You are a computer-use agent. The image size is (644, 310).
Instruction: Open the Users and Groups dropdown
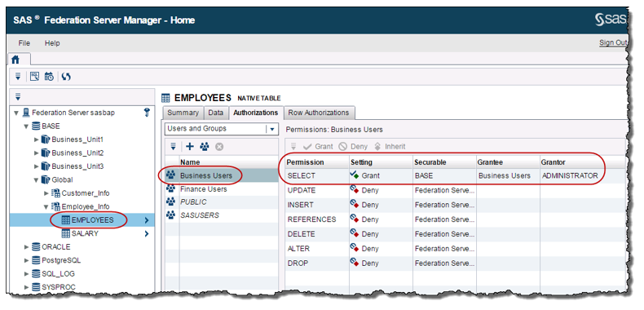tap(221, 129)
